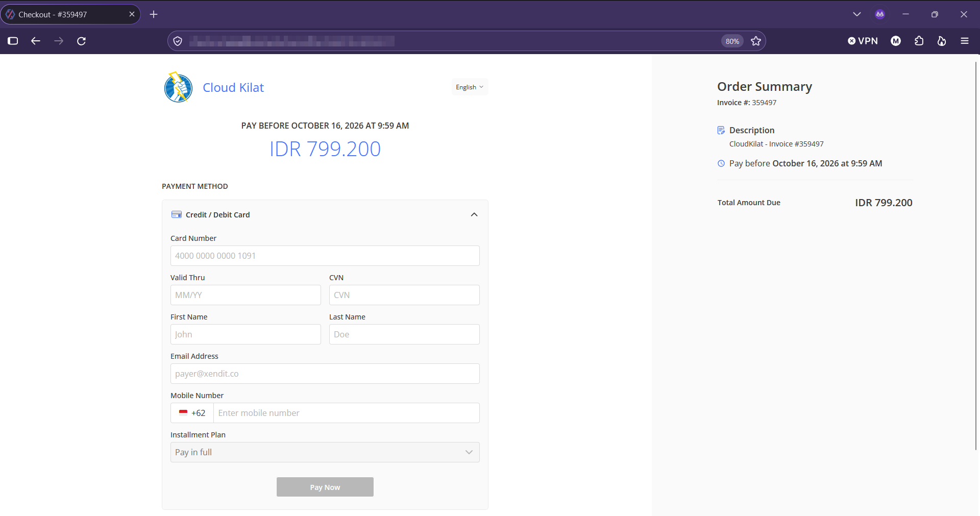980x516 pixels.
Task: Click the 80% zoom level indicator
Action: 732,41
